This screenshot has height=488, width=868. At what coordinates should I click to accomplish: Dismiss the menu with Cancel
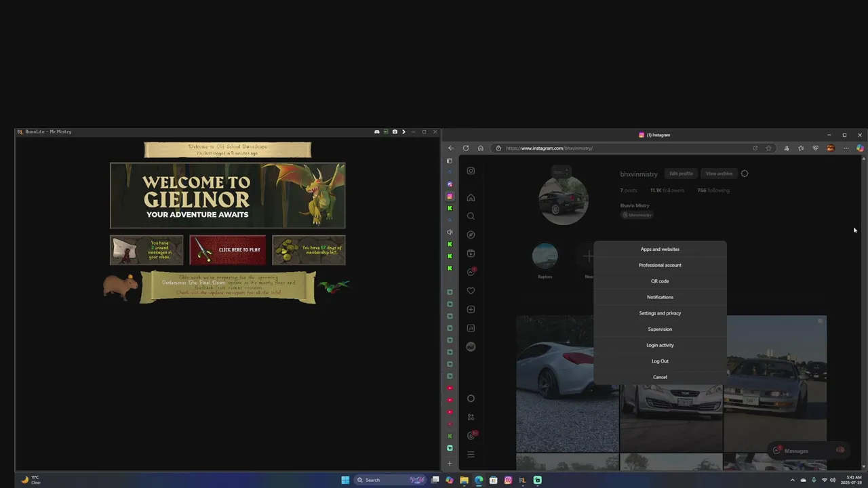click(x=660, y=377)
